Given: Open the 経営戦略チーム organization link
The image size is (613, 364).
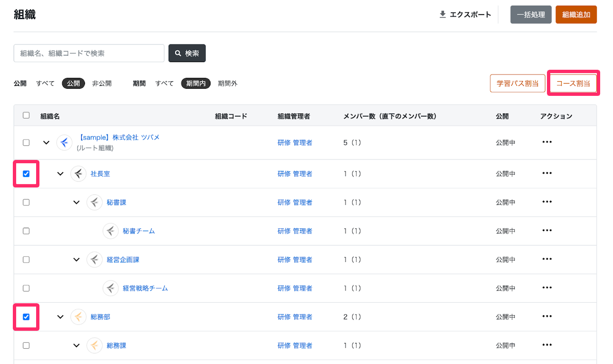Looking at the screenshot, I should point(145,288).
